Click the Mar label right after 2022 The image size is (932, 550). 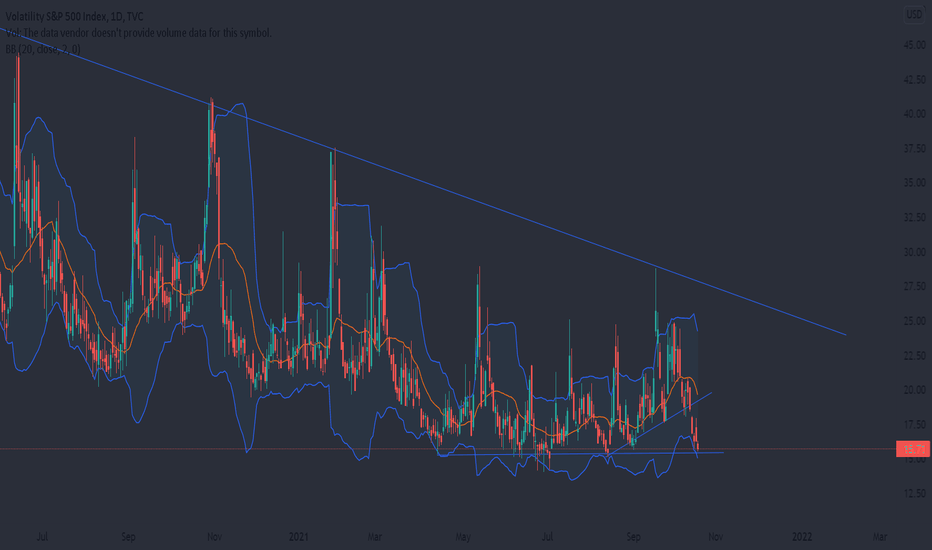(880, 537)
